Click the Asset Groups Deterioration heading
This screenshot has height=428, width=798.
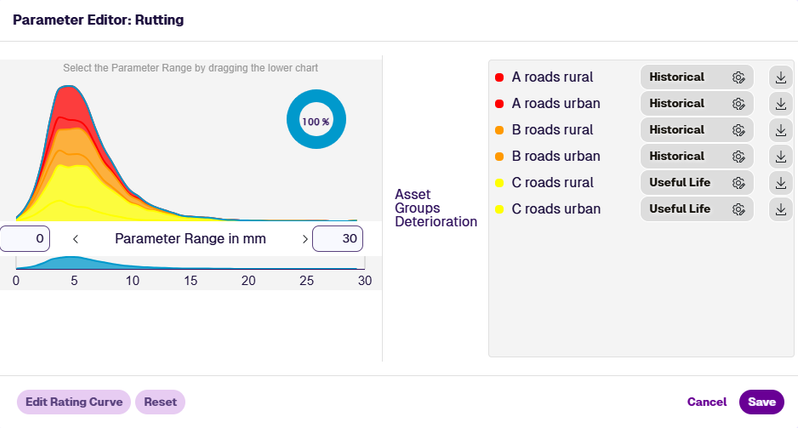point(436,208)
